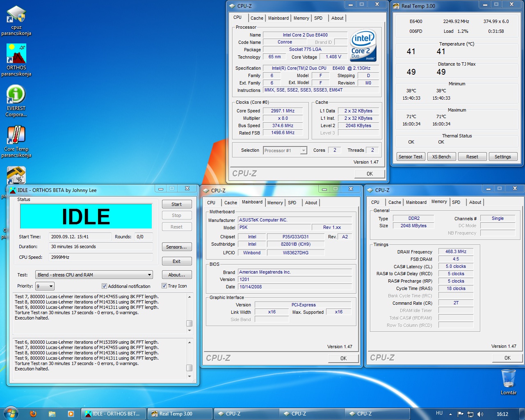Viewport: 525px width, 420px height.
Task: Open the Action Center flag icon
Action: 460,414
